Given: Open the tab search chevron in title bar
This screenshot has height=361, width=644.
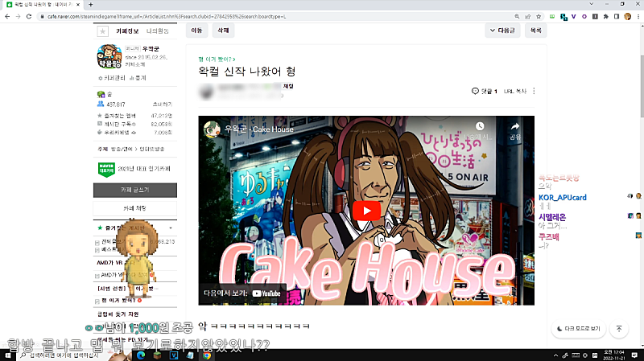Looking at the screenshot, I should (x=591, y=4).
